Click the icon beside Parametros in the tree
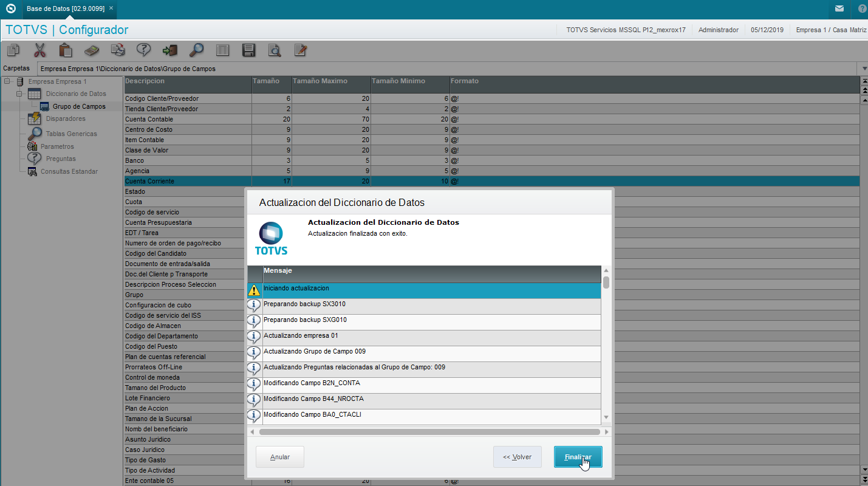This screenshot has width=868, height=486. (x=32, y=146)
